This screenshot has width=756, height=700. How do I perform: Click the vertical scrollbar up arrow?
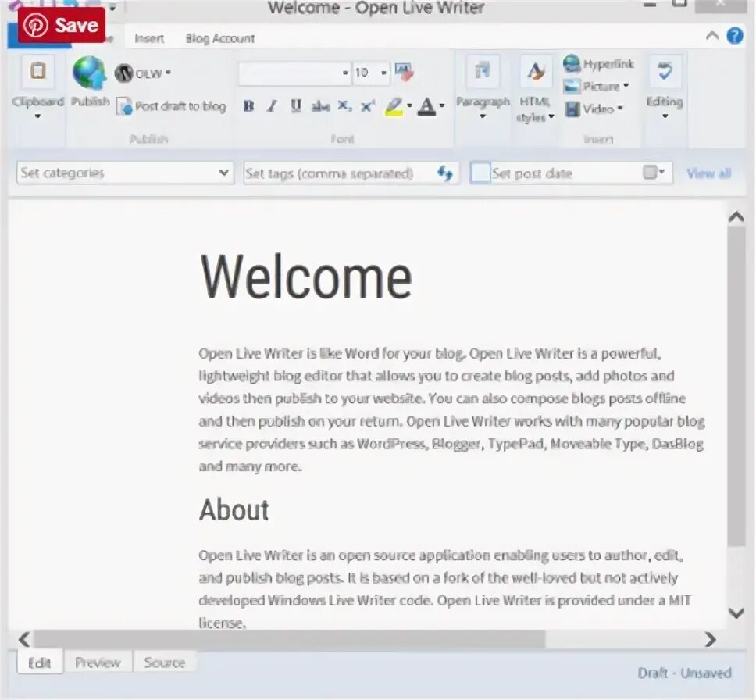pos(736,216)
